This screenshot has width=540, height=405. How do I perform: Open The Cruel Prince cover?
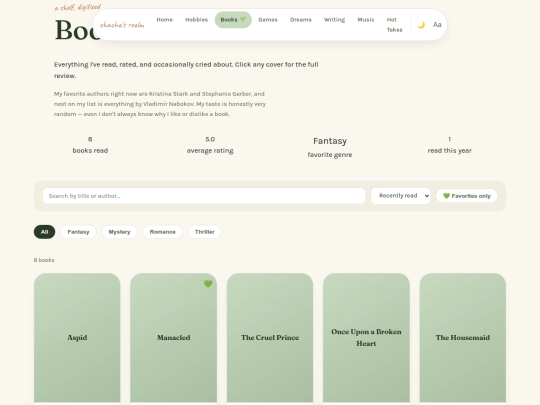pos(270,338)
